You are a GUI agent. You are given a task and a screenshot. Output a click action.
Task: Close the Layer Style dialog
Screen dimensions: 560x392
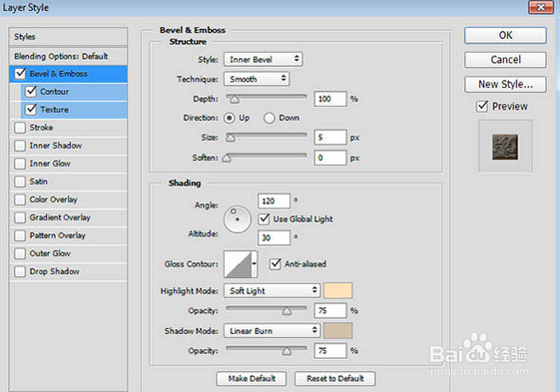[x=541, y=7]
